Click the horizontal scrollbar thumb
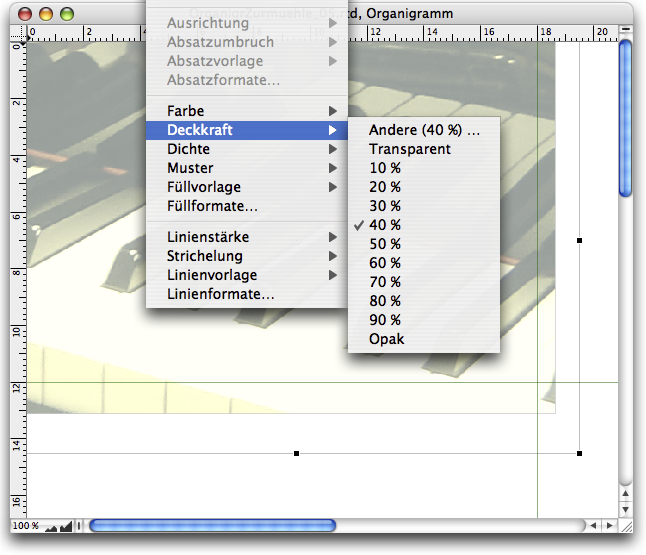The image size is (646, 555). point(212,525)
